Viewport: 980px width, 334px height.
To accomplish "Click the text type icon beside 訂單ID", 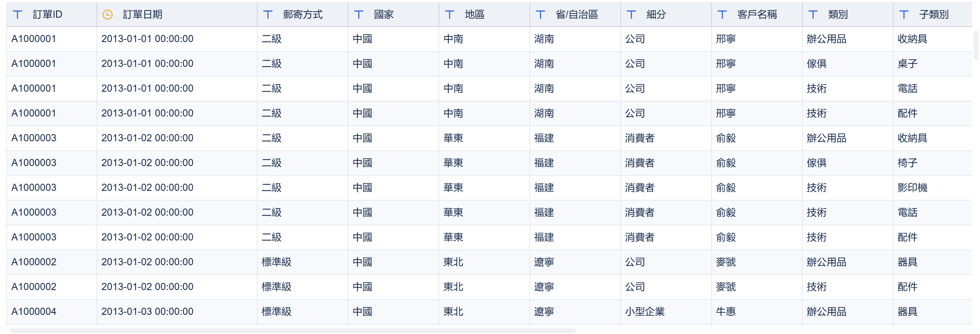I will click(17, 15).
